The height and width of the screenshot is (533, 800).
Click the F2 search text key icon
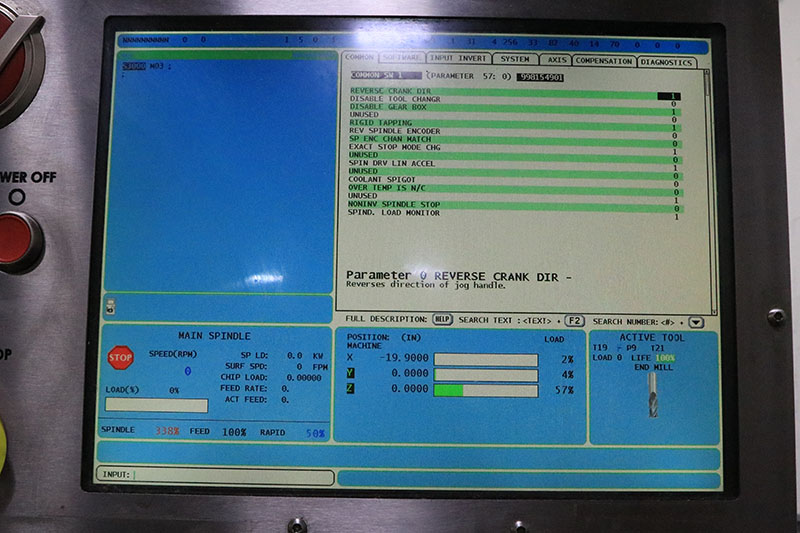click(x=574, y=320)
